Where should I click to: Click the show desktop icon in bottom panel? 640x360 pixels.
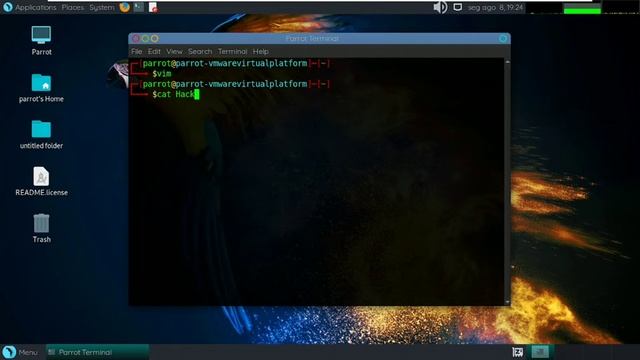518,352
